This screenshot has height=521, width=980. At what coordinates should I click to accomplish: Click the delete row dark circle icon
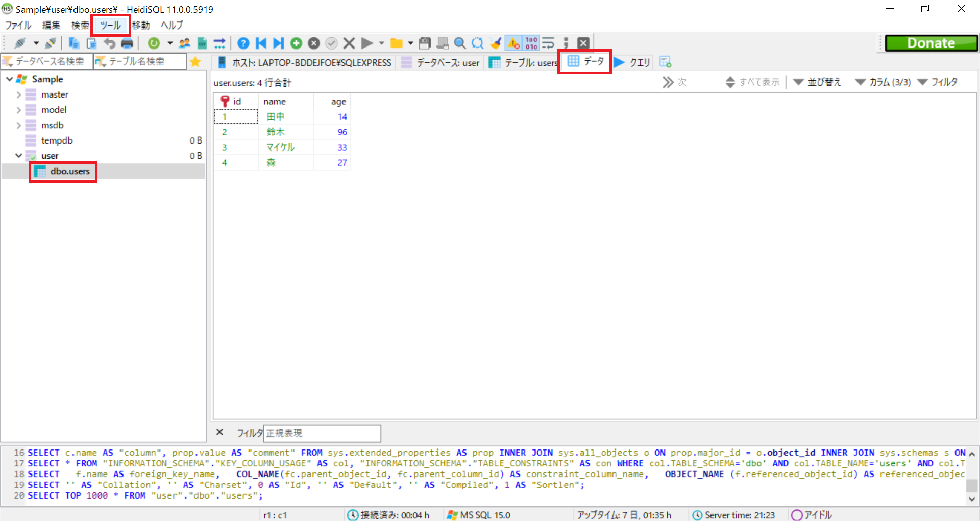click(x=314, y=43)
